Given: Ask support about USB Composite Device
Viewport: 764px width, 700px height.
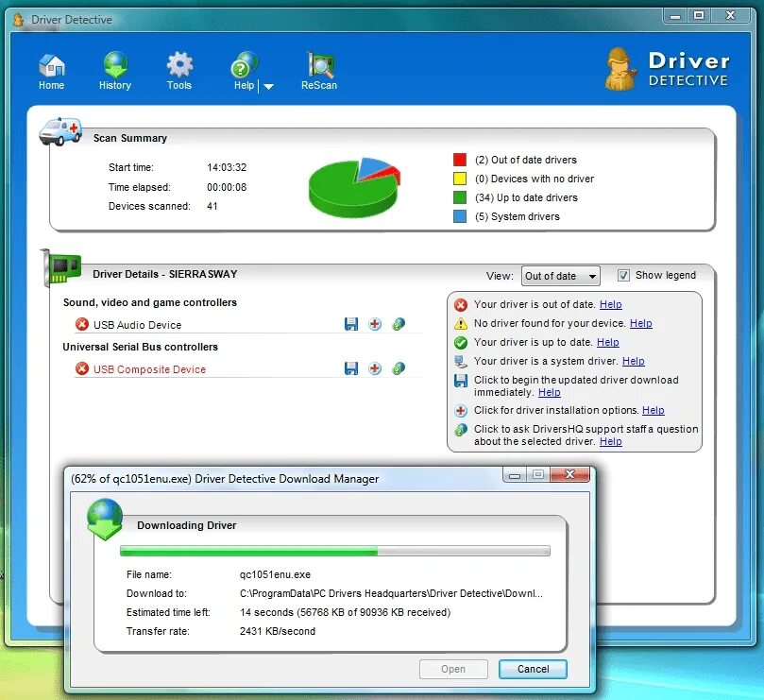Looking at the screenshot, I should pyautogui.click(x=399, y=368).
